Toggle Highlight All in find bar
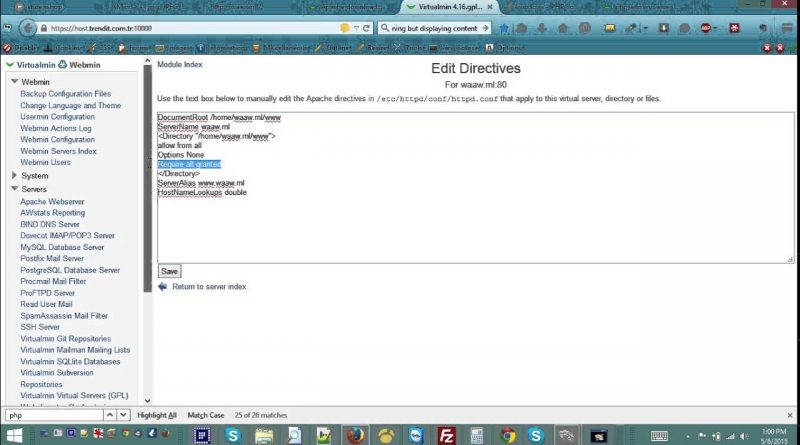Image resolution: width=800 pixels, height=445 pixels. (x=157, y=415)
